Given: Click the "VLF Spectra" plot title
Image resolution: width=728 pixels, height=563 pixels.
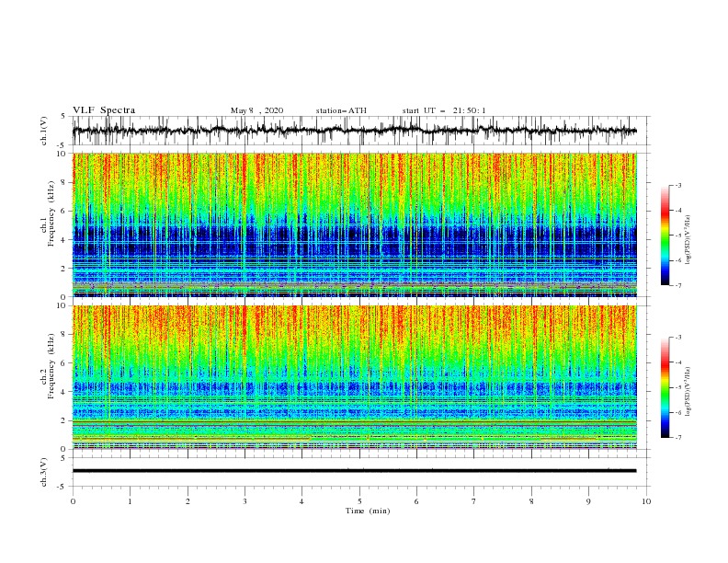Looking at the screenshot, I should coord(104,110).
